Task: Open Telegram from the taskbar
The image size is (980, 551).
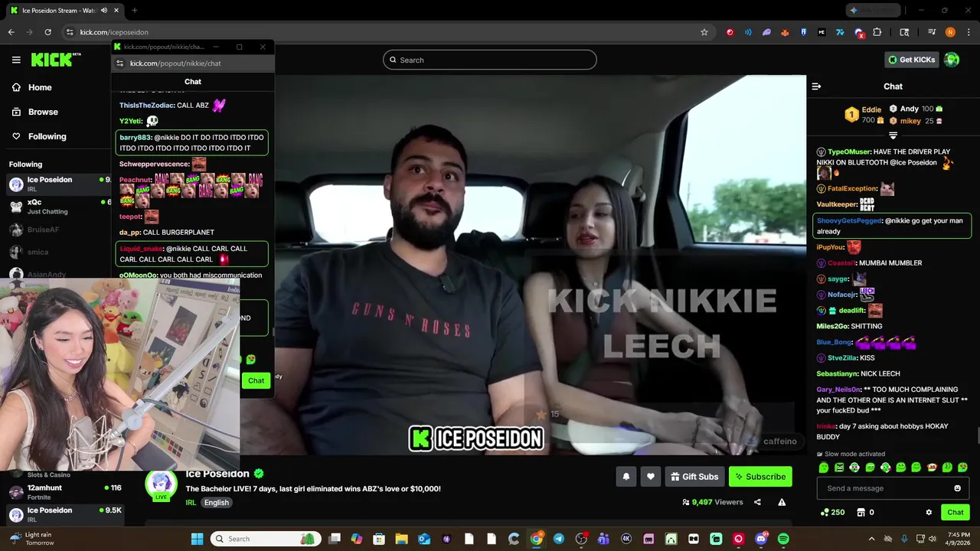Action: (x=558, y=539)
